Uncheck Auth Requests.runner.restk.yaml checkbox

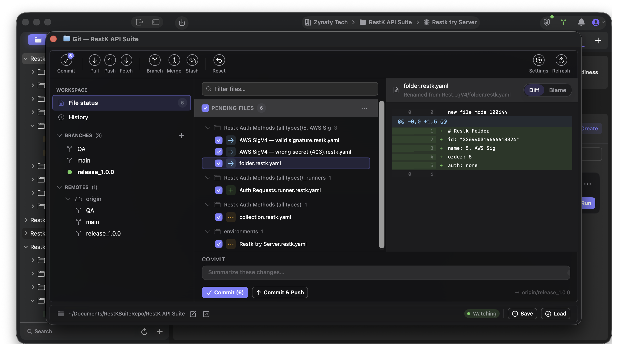[x=219, y=190]
